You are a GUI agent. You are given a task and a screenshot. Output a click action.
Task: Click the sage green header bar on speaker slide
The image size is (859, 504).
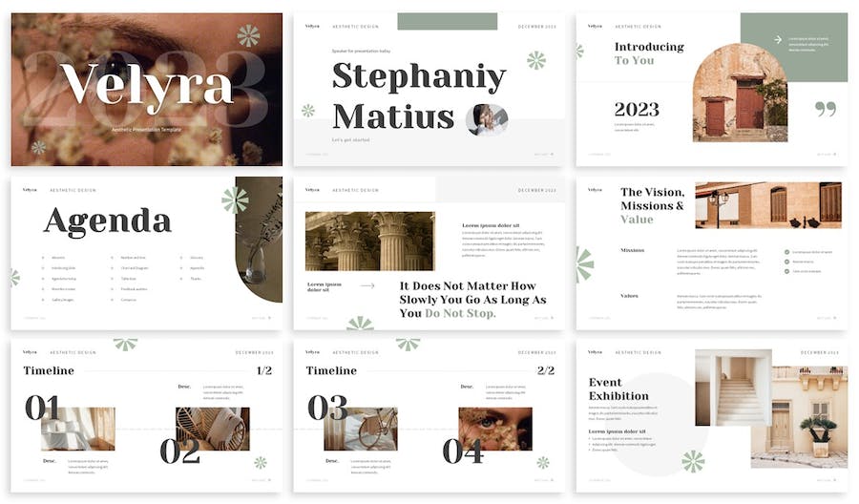[447, 22]
